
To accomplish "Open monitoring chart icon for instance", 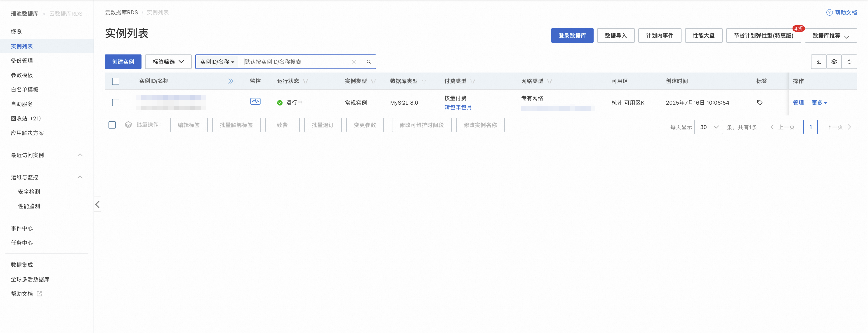I will pos(255,101).
